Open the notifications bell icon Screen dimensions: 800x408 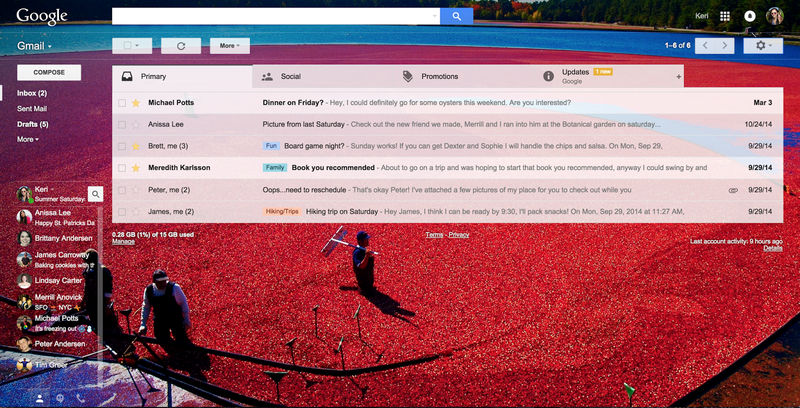coord(749,16)
